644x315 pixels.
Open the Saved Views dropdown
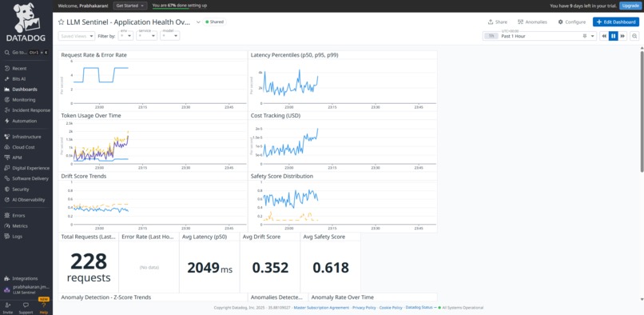tap(77, 36)
